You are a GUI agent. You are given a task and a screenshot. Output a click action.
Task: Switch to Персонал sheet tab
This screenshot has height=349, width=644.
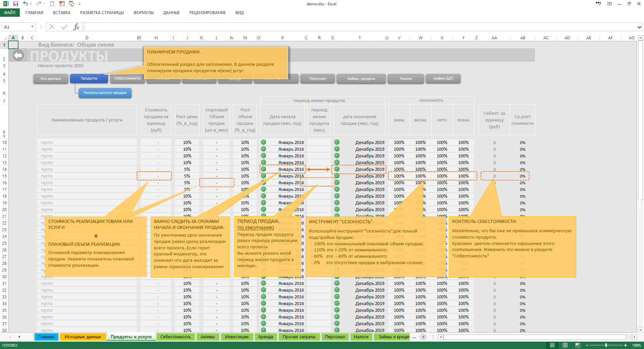335,337
